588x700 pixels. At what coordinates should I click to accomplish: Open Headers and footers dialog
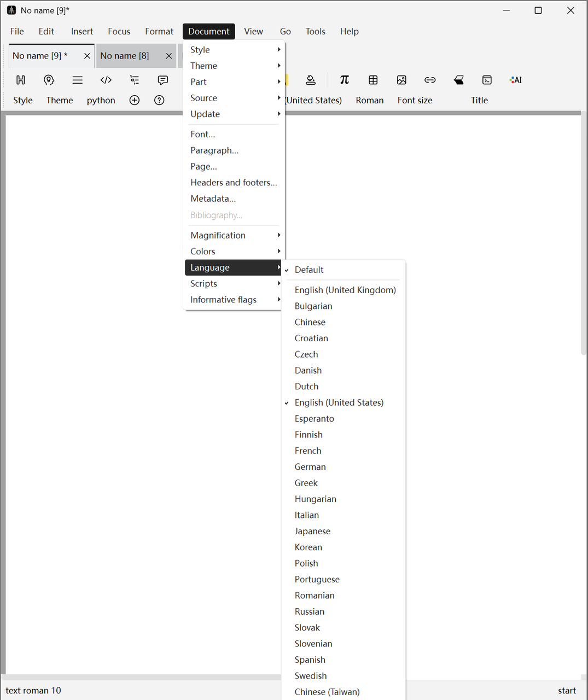point(234,183)
